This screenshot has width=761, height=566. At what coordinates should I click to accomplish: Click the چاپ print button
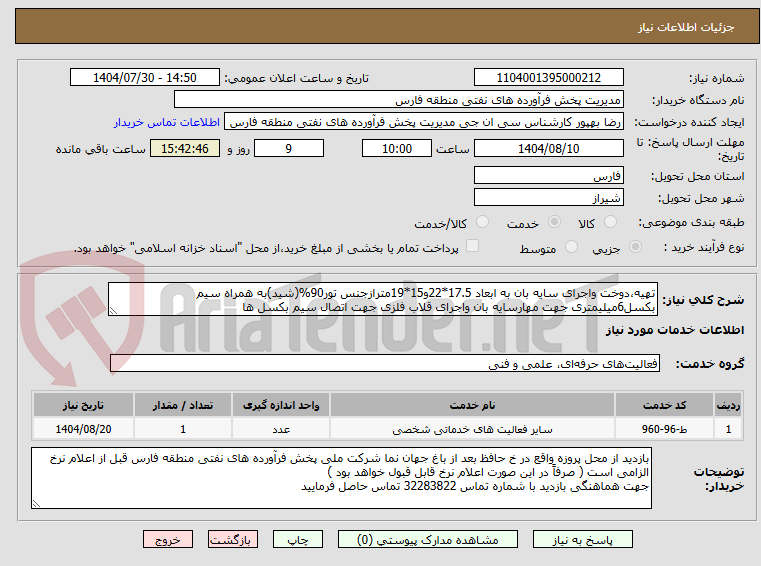pos(298,540)
